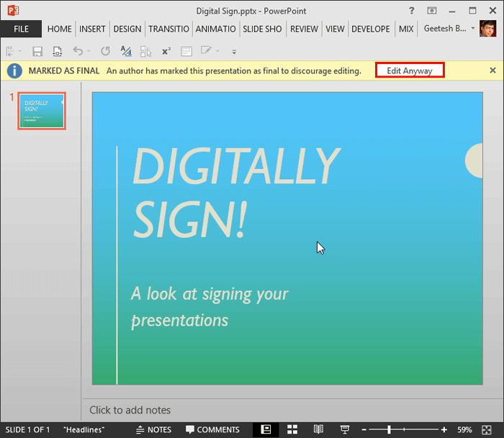Image resolution: width=504 pixels, height=438 pixels.
Task: Open PowerPoint Help question mark
Action: [x=411, y=11]
